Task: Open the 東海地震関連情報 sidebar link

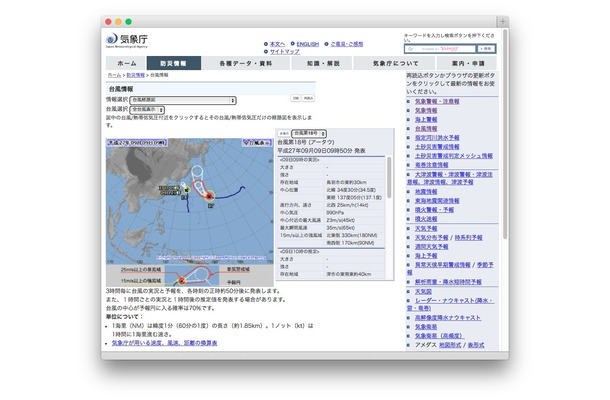Action: point(437,201)
